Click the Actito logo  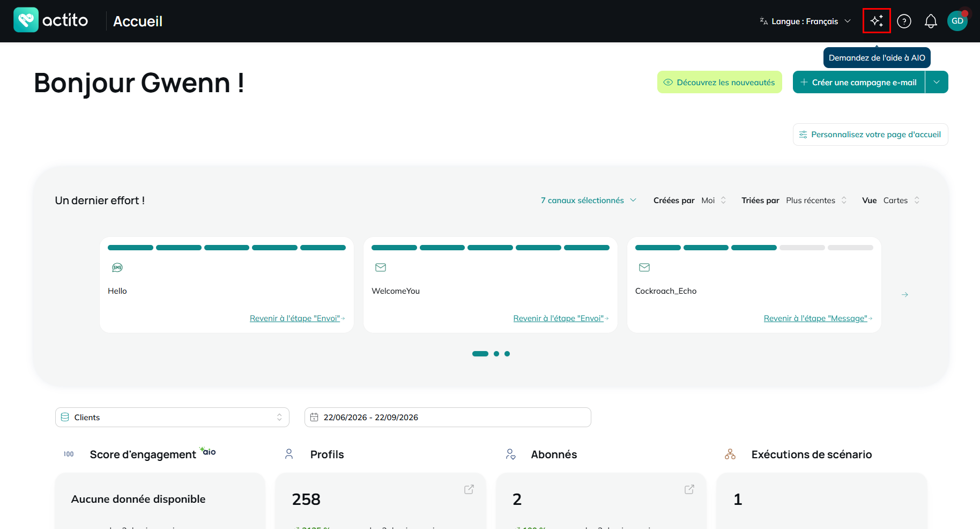click(51, 20)
